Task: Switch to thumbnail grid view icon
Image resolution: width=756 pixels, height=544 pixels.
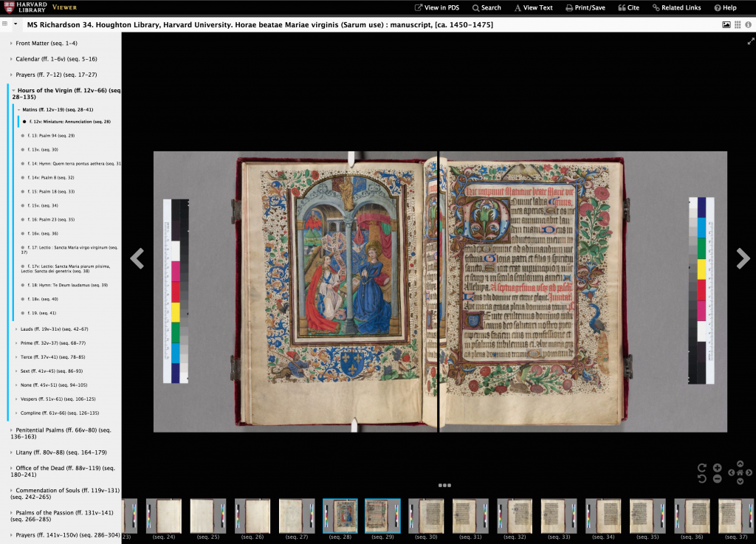Action: coord(738,24)
